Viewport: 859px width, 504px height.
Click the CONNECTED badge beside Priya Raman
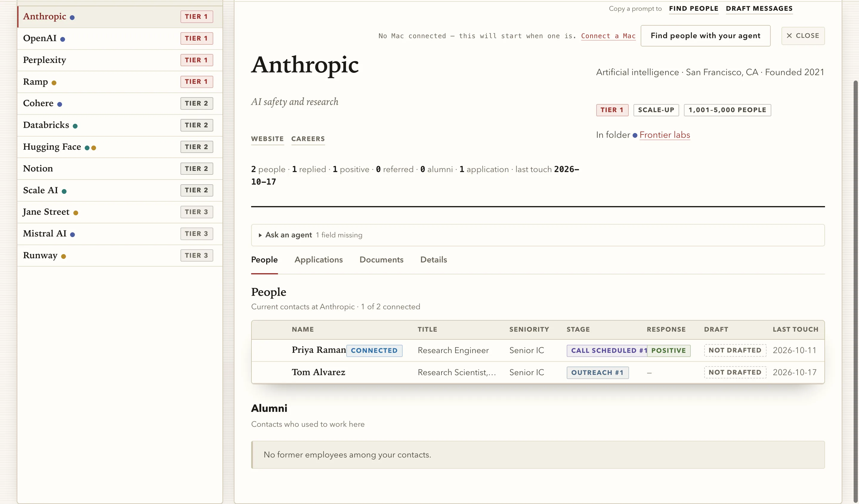click(374, 351)
